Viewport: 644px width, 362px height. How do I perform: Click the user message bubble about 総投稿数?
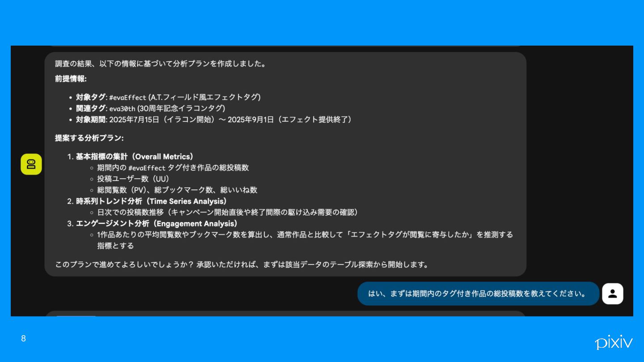coord(478,294)
